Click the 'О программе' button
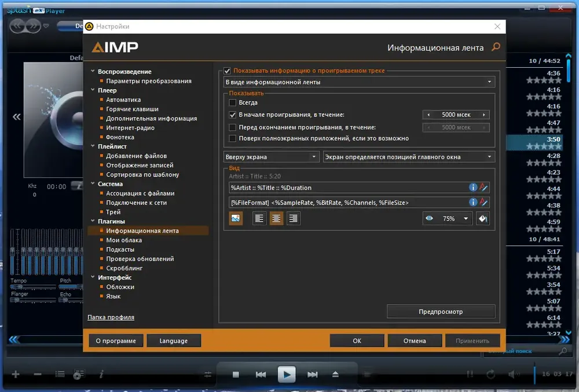Screen dimensions: 579x392 pyautogui.click(x=116, y=340)
